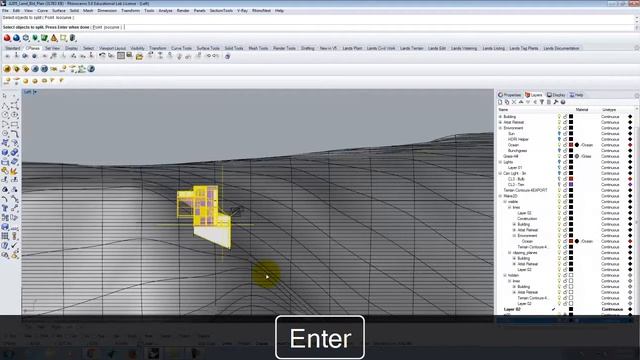Image resolution: width=640 pixels, height=360 pixels.
Task: Switch to the Properties panel tab
Action: 509,95
